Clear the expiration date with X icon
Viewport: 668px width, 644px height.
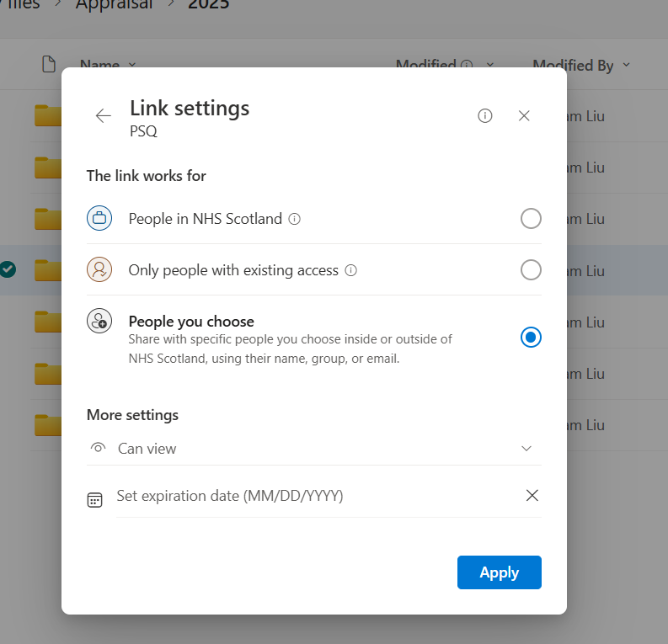click(532, 496)
